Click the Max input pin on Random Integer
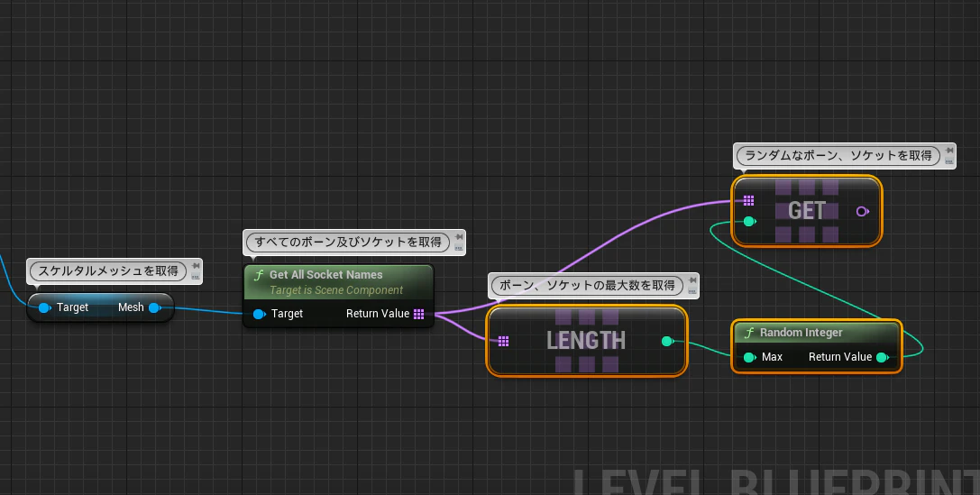The image size is (980, 495). (749, 357)
